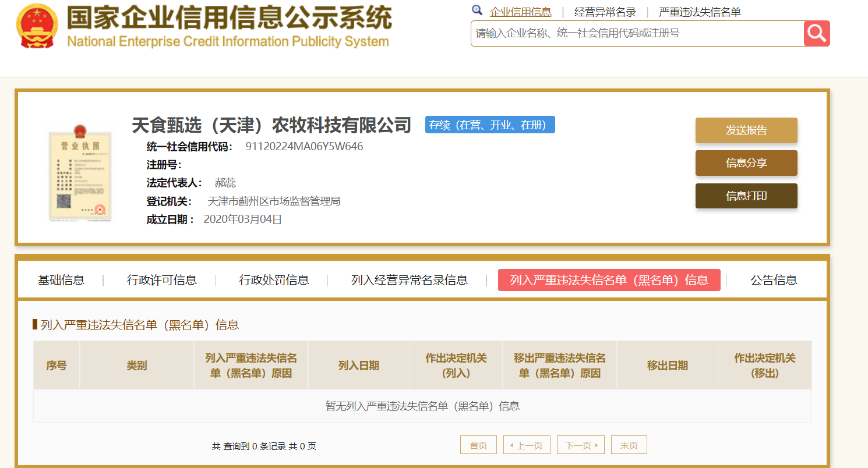Click the 暂无列入严重违法失信名单 empty message

tap(422, 406)
